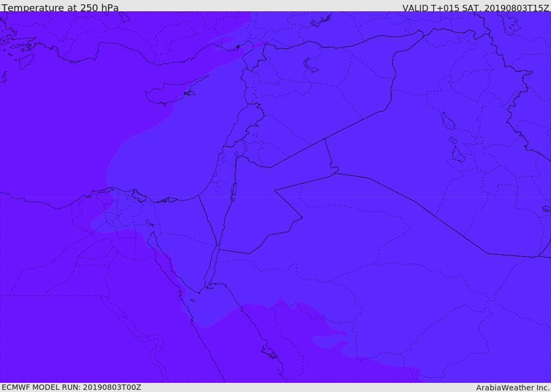Viewport: 551px width, 392px height.
Task: Click the 'Temperature at 250 hPa' title text
Action: (60, 8)
